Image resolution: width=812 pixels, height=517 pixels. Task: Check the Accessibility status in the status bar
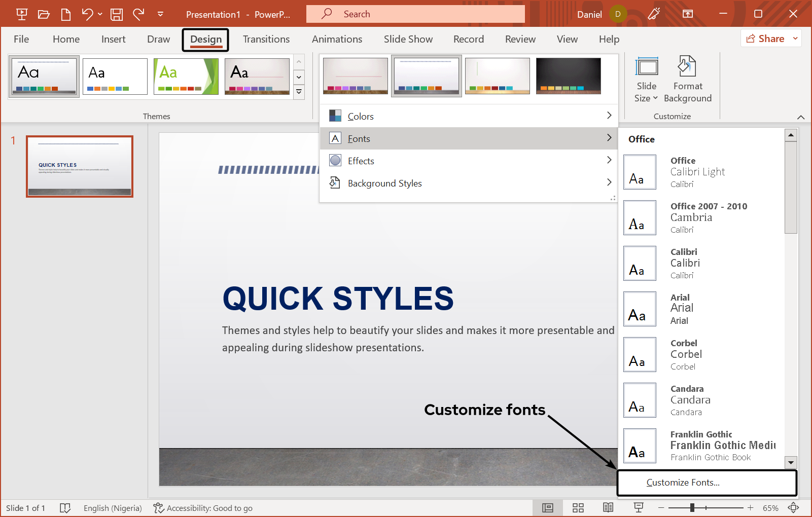point(203,508)
